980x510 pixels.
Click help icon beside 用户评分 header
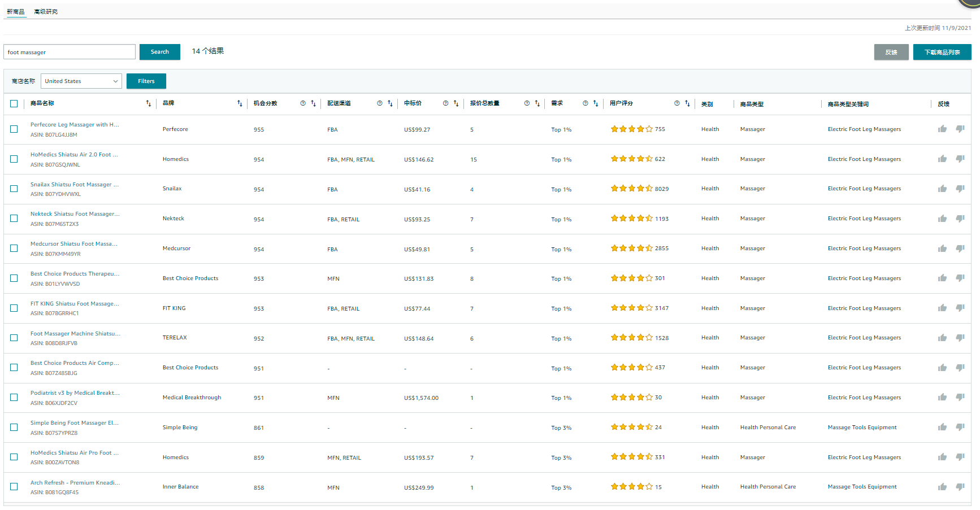click(x=677, y=103)
